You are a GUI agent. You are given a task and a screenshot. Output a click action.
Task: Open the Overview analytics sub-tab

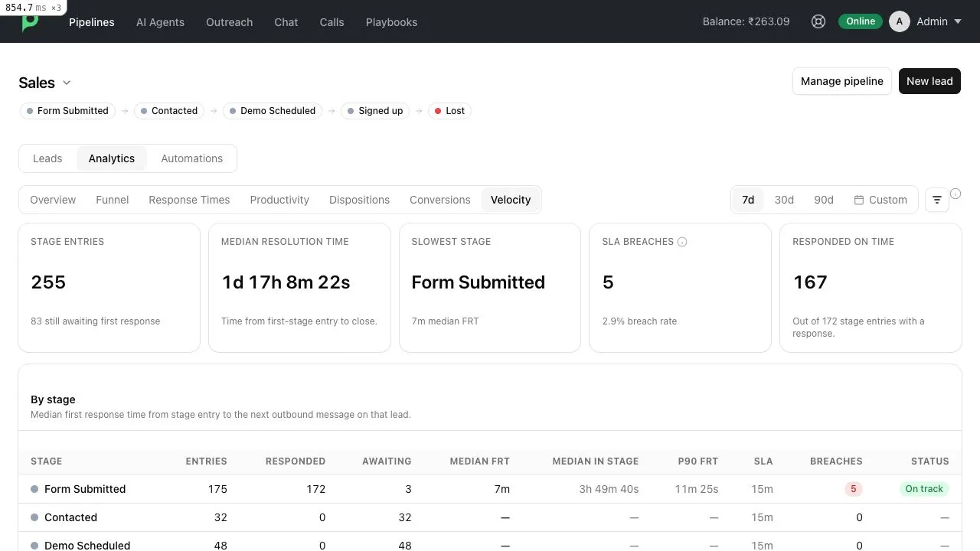coord(53,200)
